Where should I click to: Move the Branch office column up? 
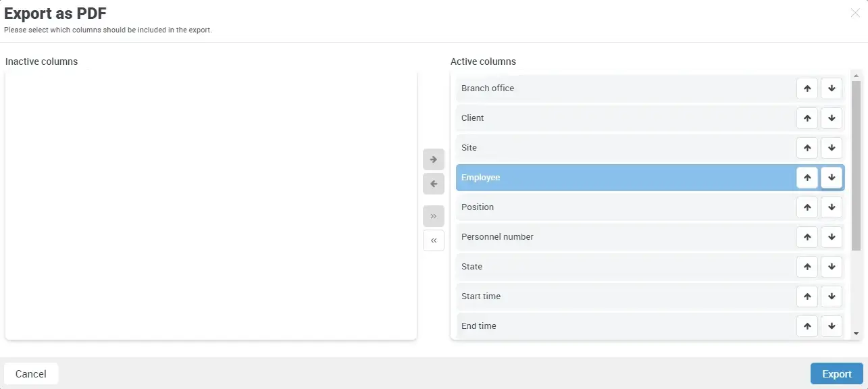[807, 88]
